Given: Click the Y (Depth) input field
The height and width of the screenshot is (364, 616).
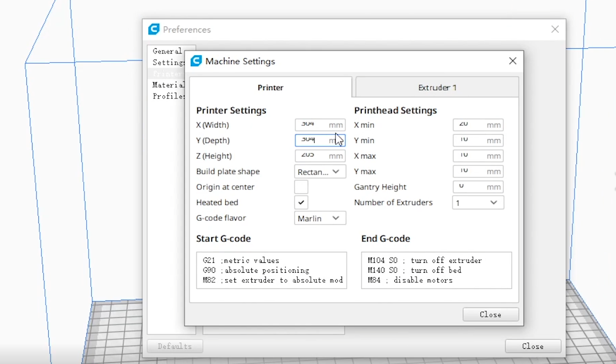Looking at the screenshot, I should click(320, 140).
